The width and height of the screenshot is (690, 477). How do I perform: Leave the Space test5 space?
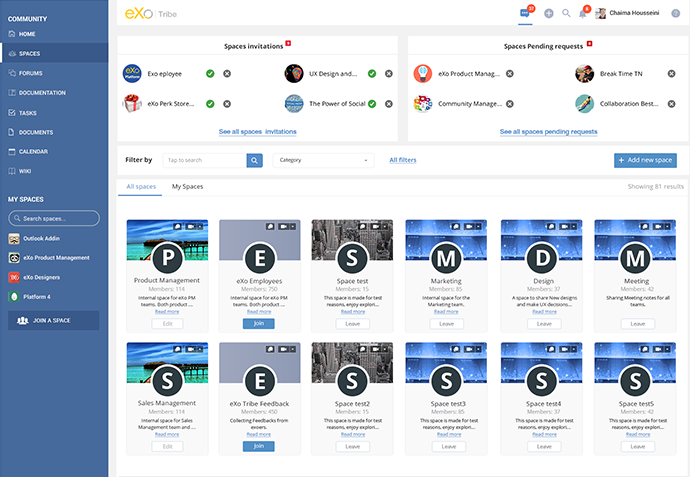[x=638, y=447]
